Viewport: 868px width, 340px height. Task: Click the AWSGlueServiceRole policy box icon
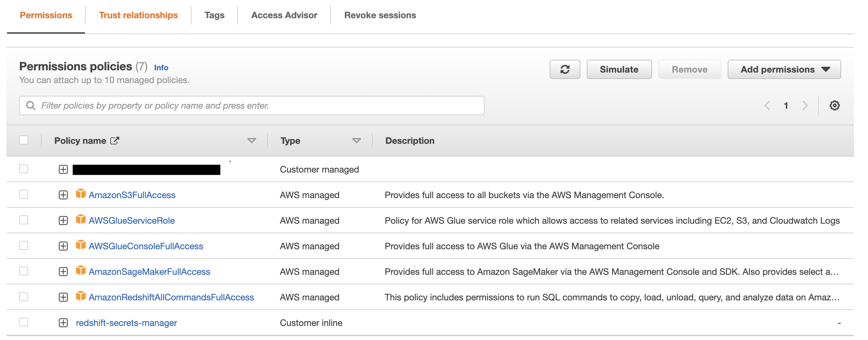coord(81,219)
